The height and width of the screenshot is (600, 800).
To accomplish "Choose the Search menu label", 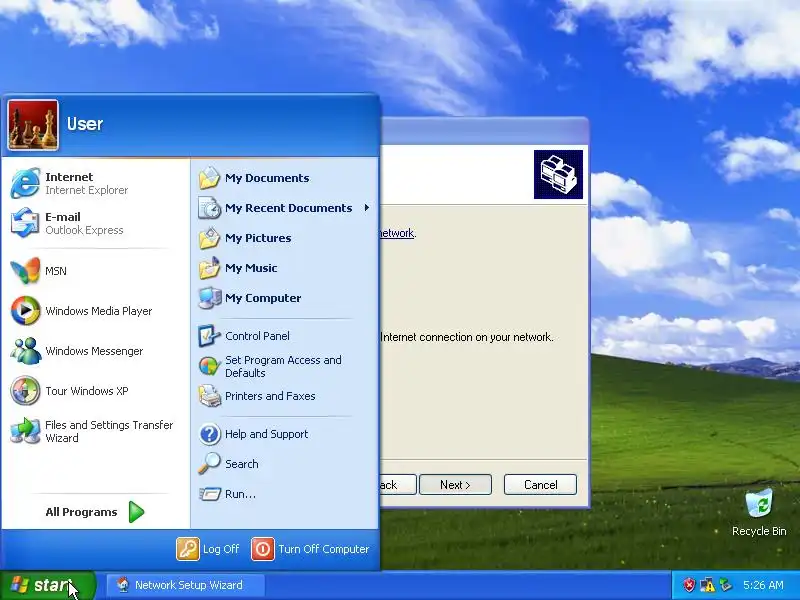I will click(242, 464).
